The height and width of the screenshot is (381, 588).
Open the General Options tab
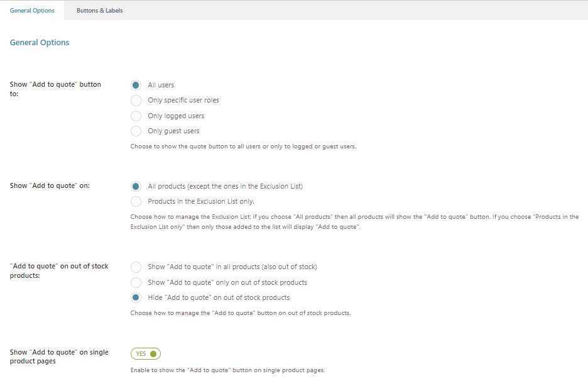tap(32, 11)
